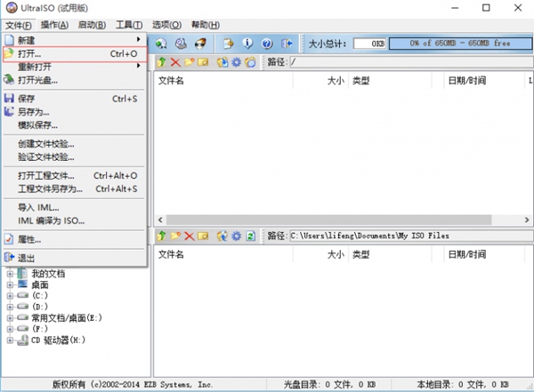This screenshot has height=392, width=534.
Task: Click 退出 to exit UltraISO
Action: click(x=74, y=258)
